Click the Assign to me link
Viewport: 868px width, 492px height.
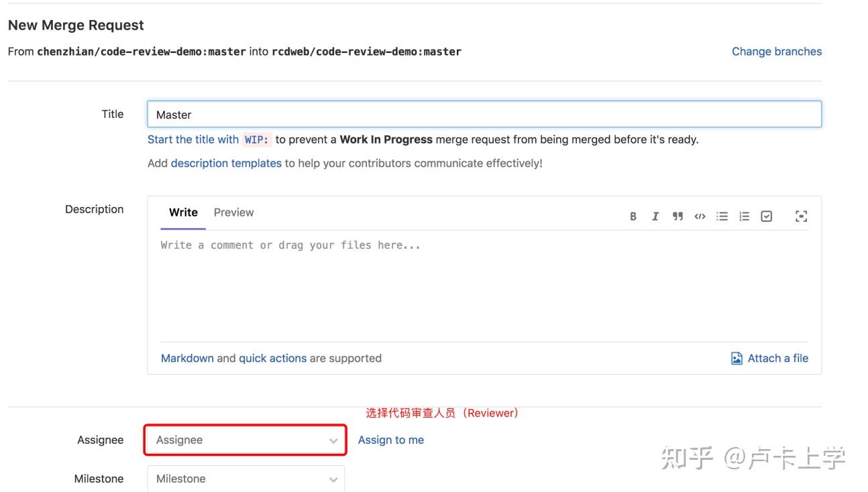click(x=391, y=440)
